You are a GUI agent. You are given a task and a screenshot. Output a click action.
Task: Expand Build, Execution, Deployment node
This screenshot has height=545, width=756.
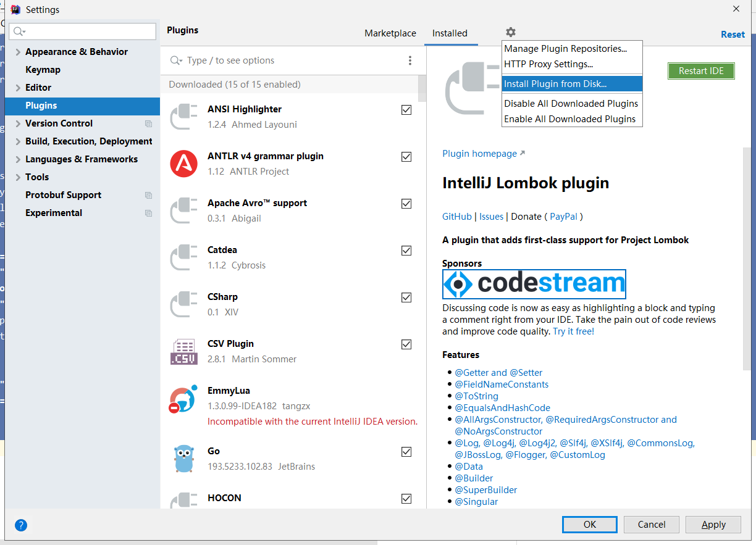tap(18, 141)
